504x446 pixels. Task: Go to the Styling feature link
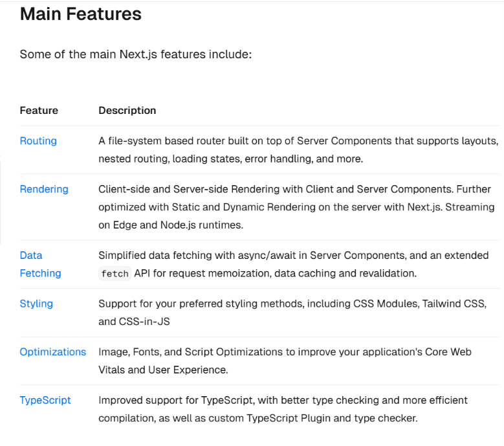[x=36, y=304]
